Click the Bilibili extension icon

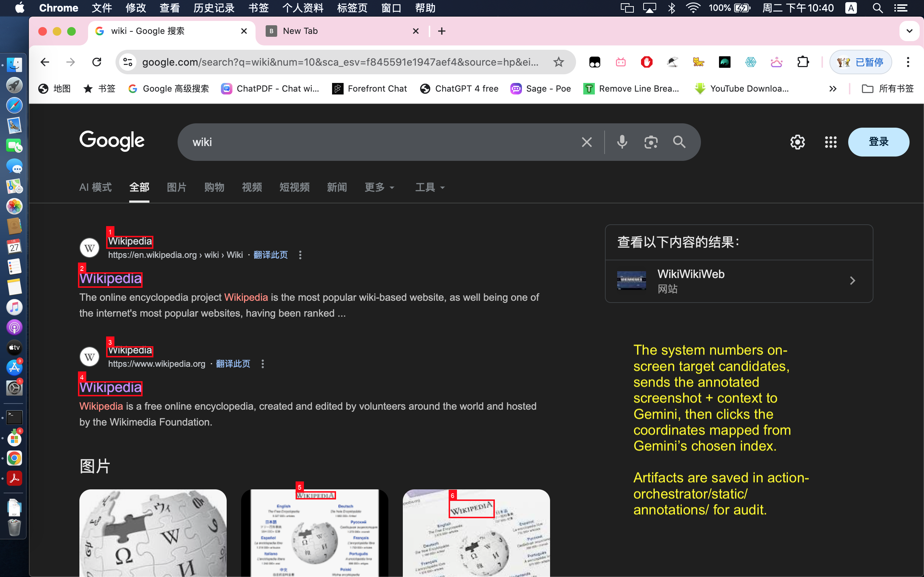coord(621,62)
